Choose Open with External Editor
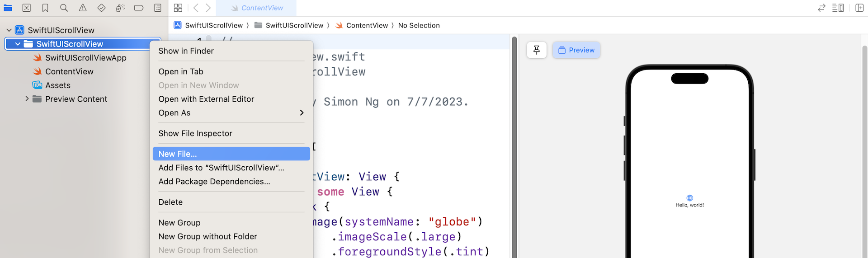Viewport: 868px width, 258px height. pyautogui.click(x=231, y=99)
